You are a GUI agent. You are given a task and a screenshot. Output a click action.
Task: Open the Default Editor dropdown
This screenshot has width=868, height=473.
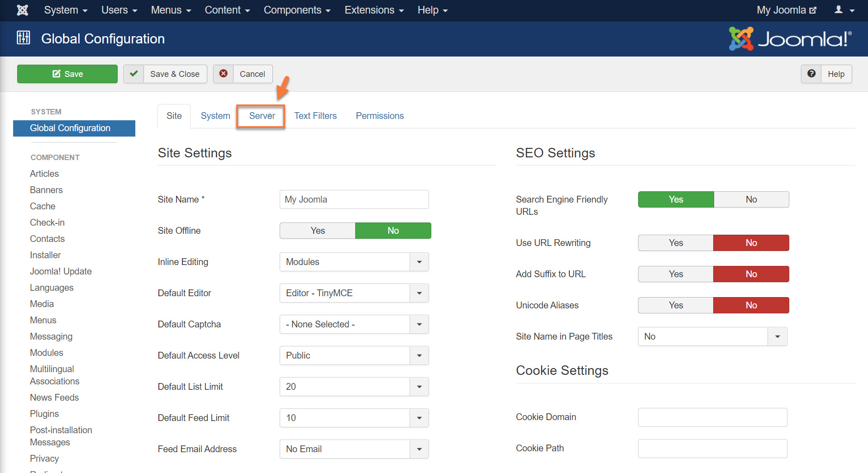coord(419,293)
